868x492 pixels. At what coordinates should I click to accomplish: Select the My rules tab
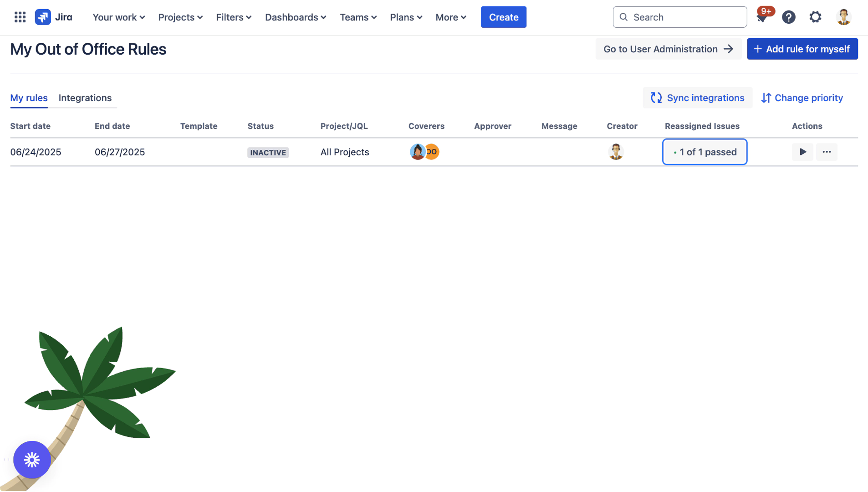point(29,98)
